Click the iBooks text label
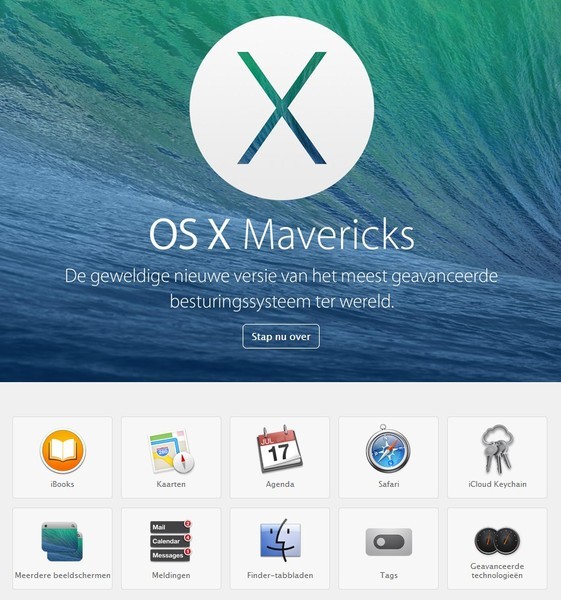 click(62, 484)
